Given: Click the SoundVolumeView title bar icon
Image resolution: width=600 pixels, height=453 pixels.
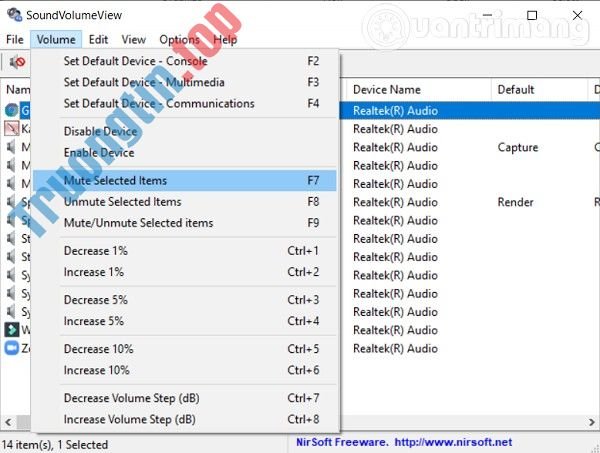Looking at the screenshot, I should (15, 15).
